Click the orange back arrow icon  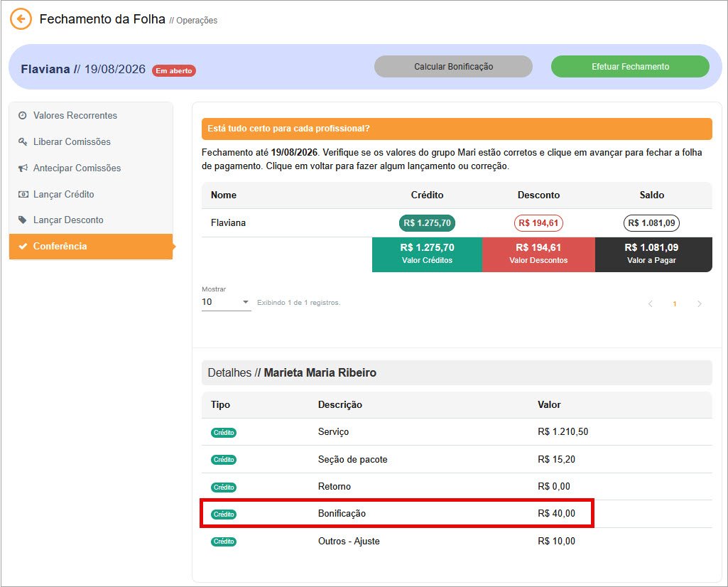click(x=21, y=19)
